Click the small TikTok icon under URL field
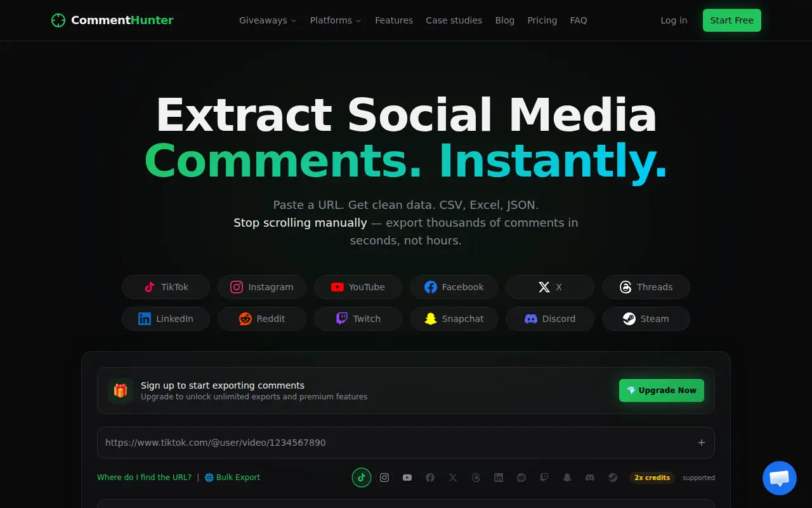Image resolution: width=812 pixels, height=508 pixels. pyautogui.click(x=362, y=478)
